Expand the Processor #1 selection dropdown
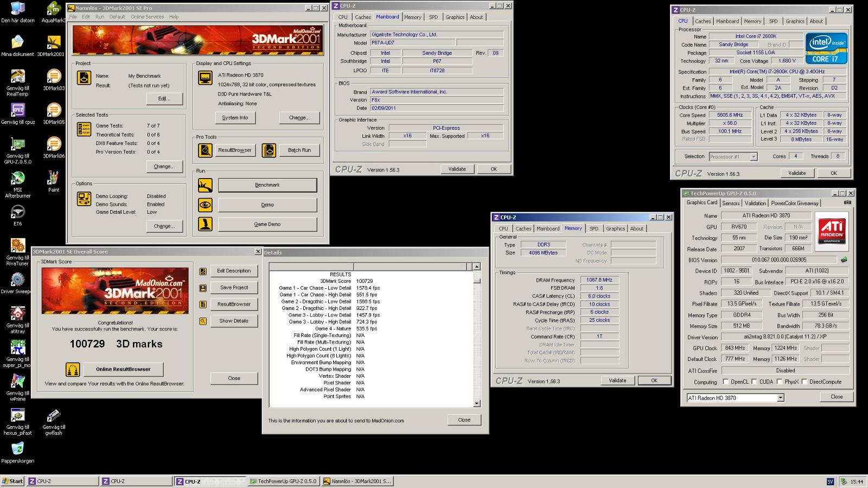 (x=754, y=156)
